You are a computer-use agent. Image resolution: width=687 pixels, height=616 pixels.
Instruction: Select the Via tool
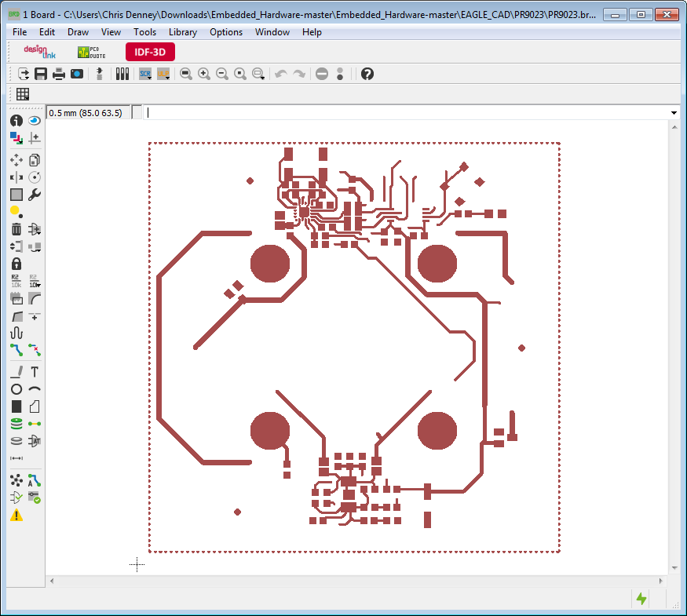[16, 424]
